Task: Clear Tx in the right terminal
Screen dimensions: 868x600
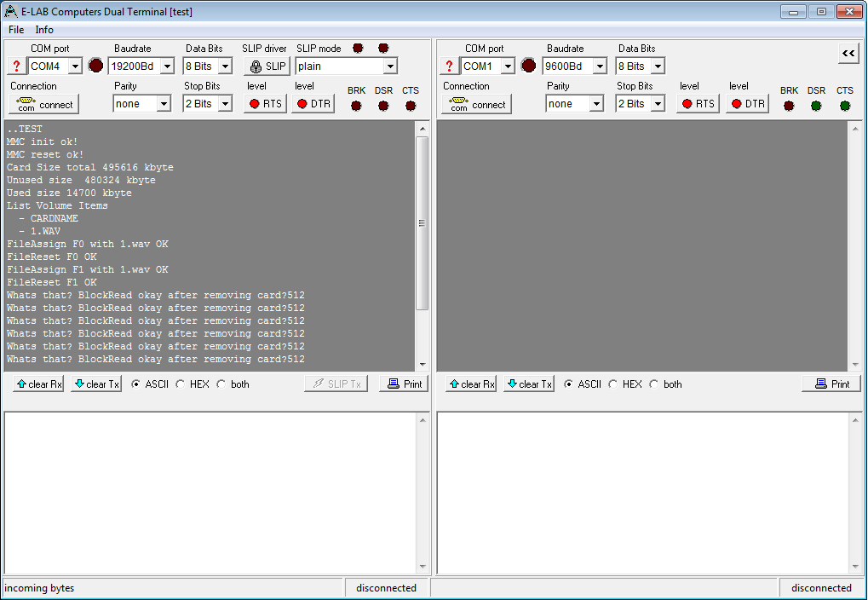Action: click(529, 384)
